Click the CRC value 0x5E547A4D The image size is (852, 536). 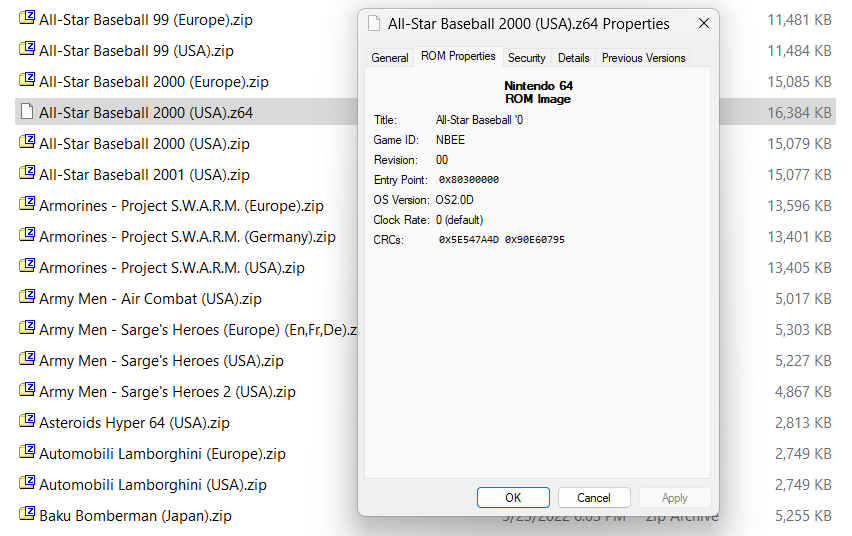pos(469,240)
